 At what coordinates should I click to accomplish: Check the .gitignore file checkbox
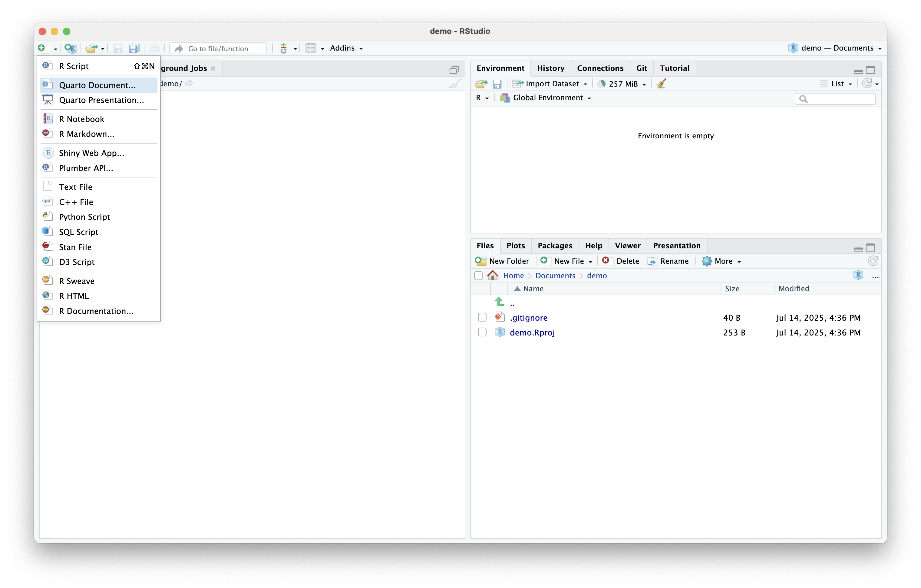coord(482,318)
